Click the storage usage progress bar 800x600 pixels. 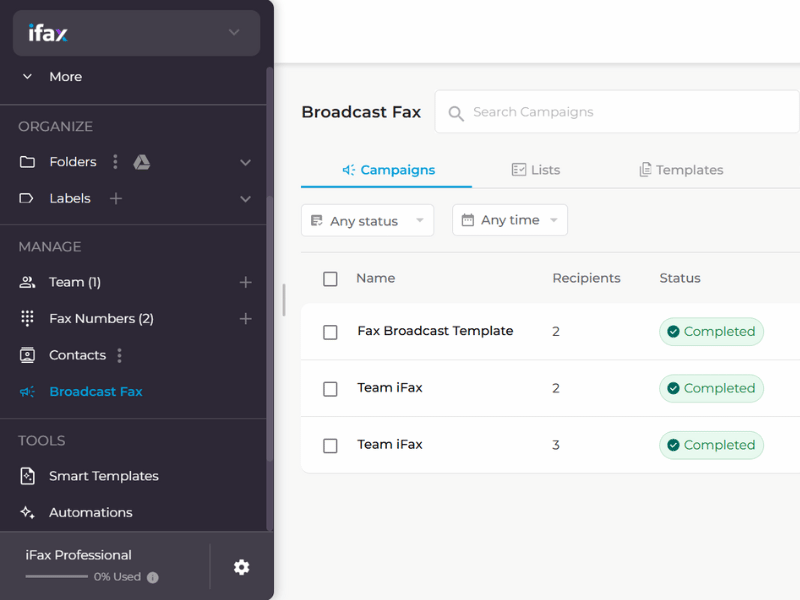click(56, 577)
